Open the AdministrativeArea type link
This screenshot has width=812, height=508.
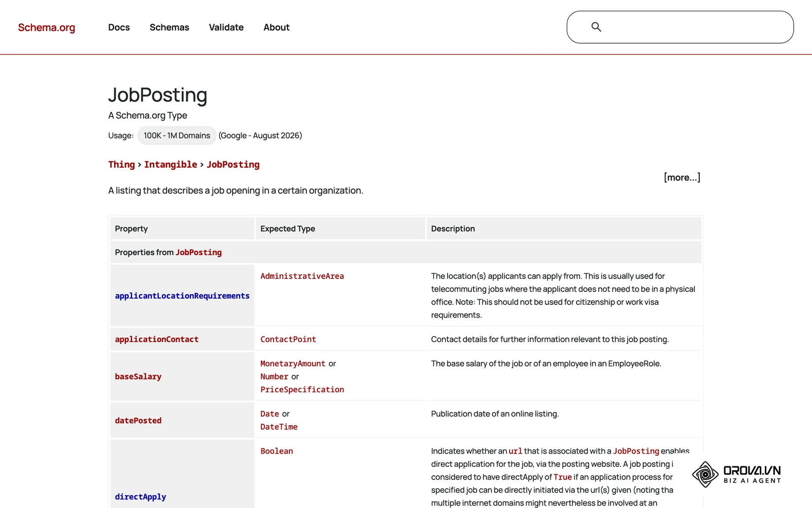pos(302,276)
